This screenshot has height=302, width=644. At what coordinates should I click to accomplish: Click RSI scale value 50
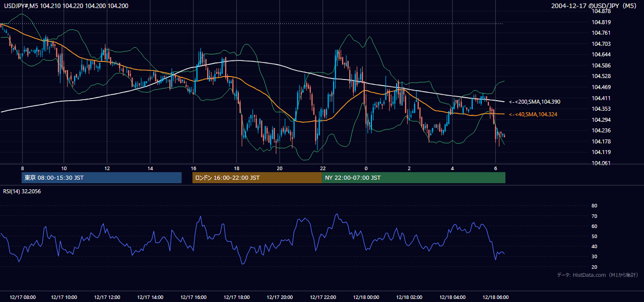tap(594, 236)
